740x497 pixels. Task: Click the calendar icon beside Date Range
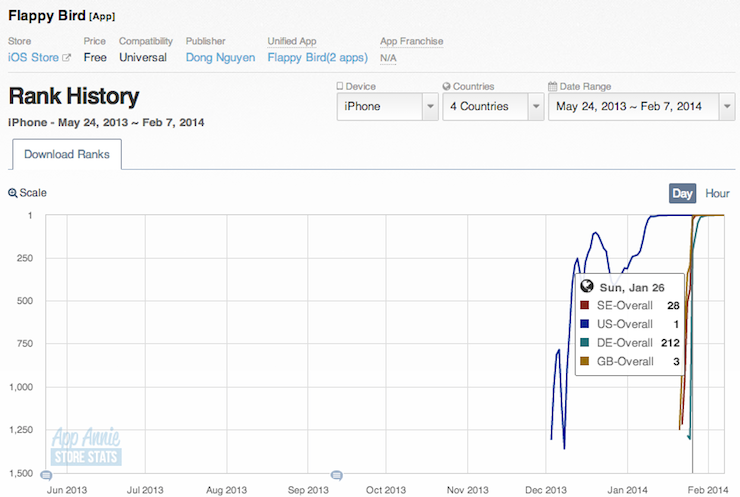553,86
